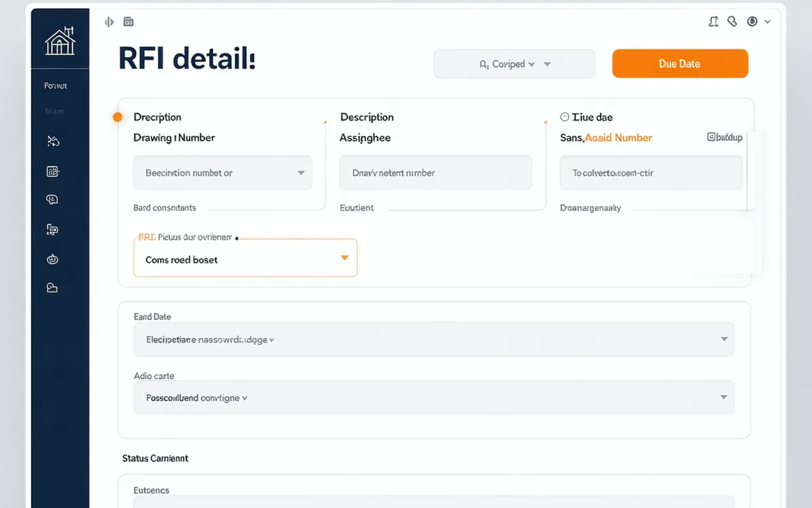Open the grid table sidebar icon
This screenshot has width=812, height=508.
[53, 172]
